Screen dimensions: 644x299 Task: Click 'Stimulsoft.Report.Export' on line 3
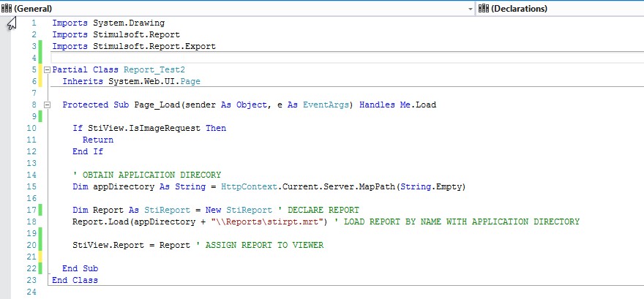[154, 46]
